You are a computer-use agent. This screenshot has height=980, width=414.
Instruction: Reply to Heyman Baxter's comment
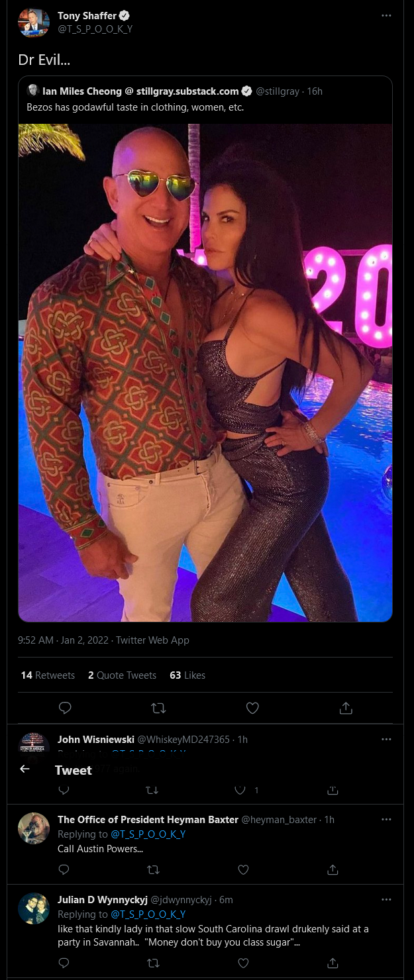tap(64, 869)
